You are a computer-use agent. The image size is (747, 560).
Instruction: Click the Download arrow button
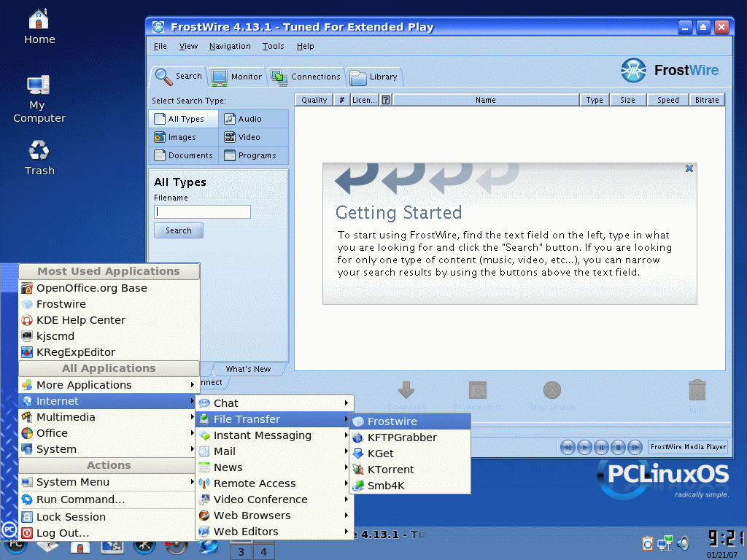(x=406, y=395)
